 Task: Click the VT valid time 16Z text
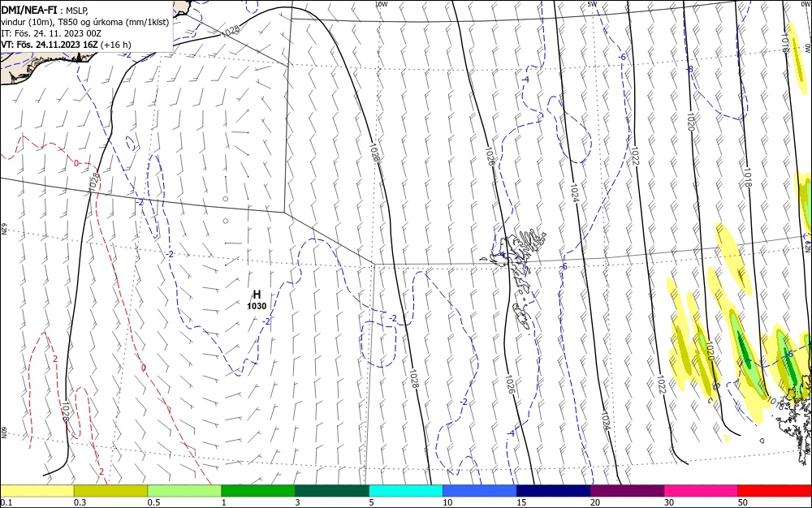point(50,45)
